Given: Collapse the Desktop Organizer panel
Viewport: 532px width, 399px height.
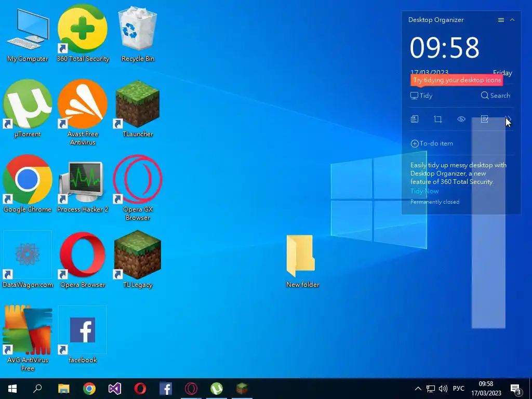Looking at the screenshot, I should tap(512, 20).
